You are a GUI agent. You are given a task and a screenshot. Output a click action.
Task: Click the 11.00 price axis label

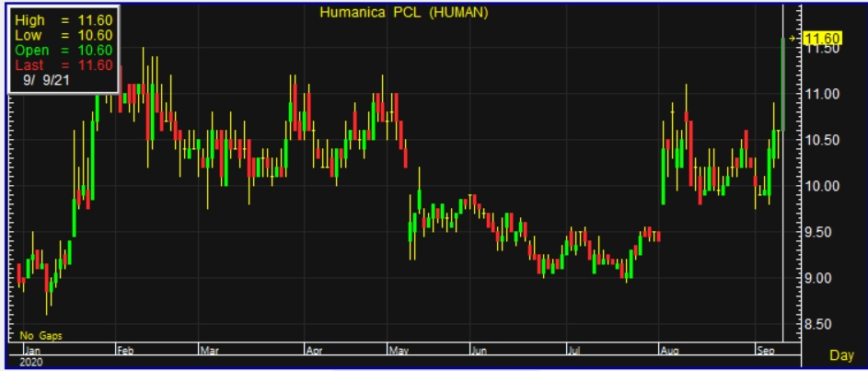(823, 94)
